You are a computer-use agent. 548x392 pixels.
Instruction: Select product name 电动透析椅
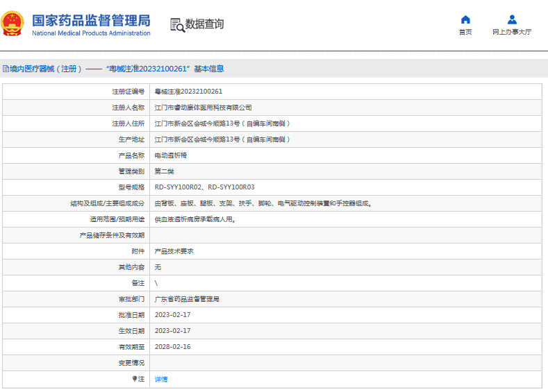click(x=171, y=155)
